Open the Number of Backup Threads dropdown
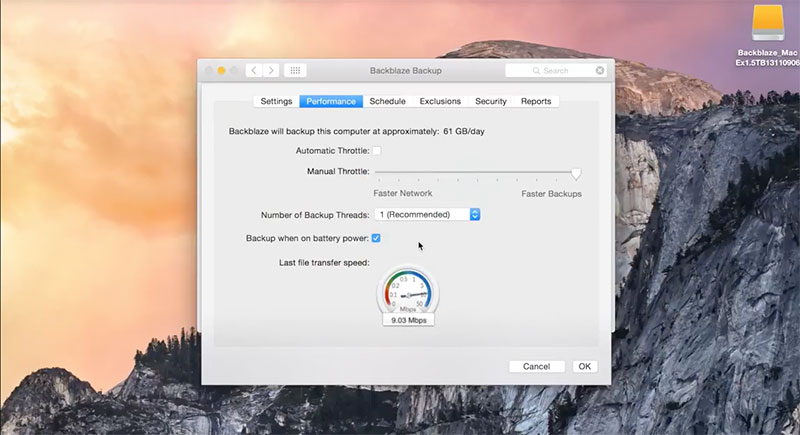The height and width of the screenshot is (435, 800). 427,214
